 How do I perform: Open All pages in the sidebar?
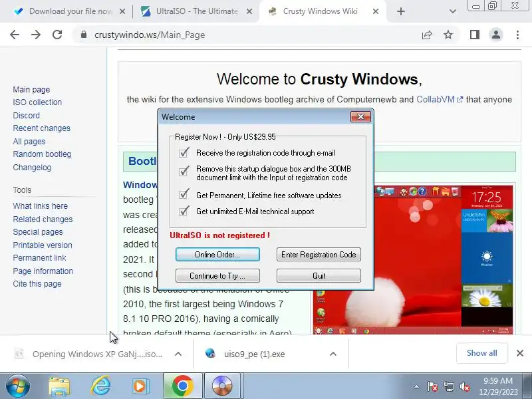[x=29, y=142]
